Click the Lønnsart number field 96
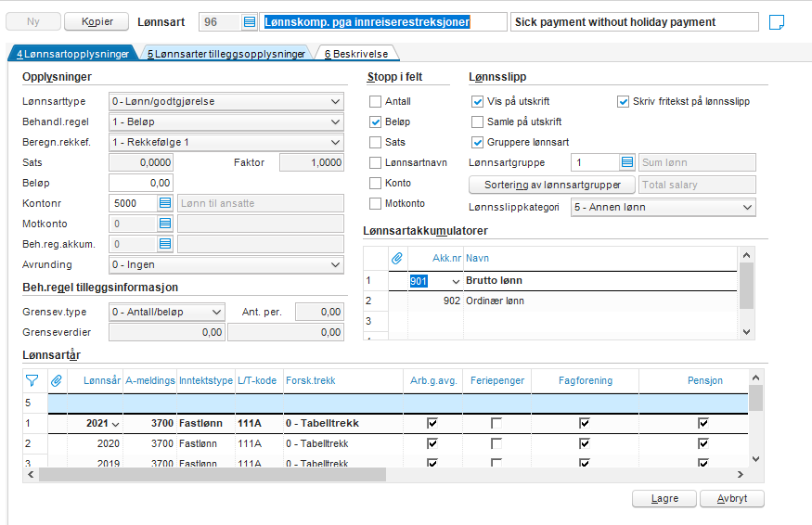This screenshot has height=525, width=812. click(221, 21)
